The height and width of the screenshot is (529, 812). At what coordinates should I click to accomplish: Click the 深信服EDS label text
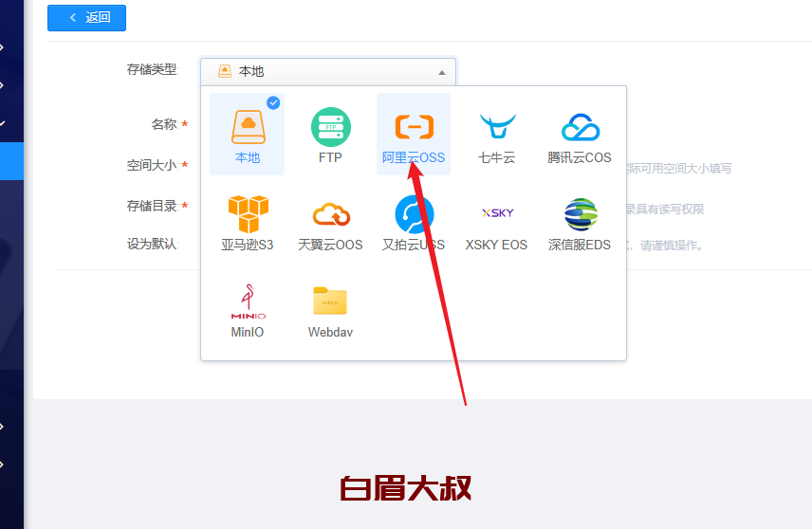point(580,245)
